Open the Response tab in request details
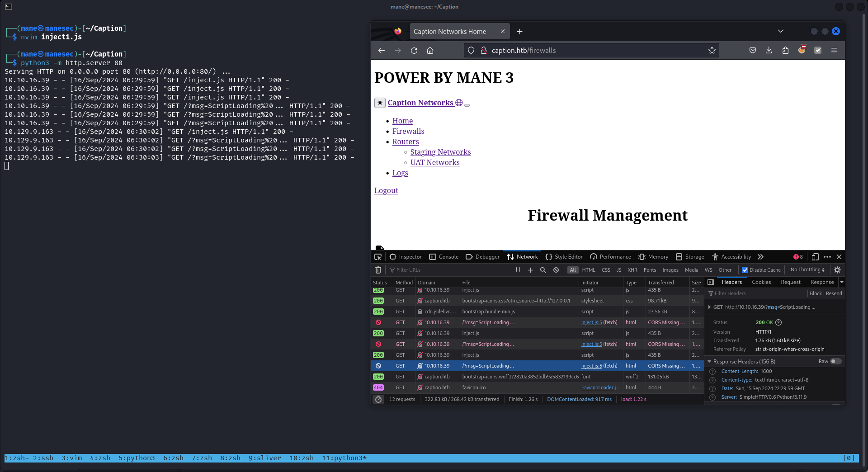Image resolution: width=868 pixels, height=472 pixels. pyautogui.click(x=822, y=282)
